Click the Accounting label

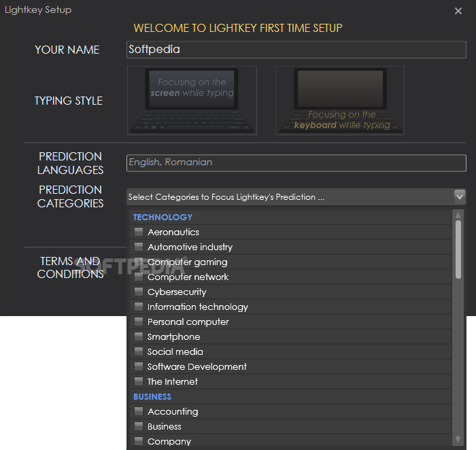click(173, 412)
